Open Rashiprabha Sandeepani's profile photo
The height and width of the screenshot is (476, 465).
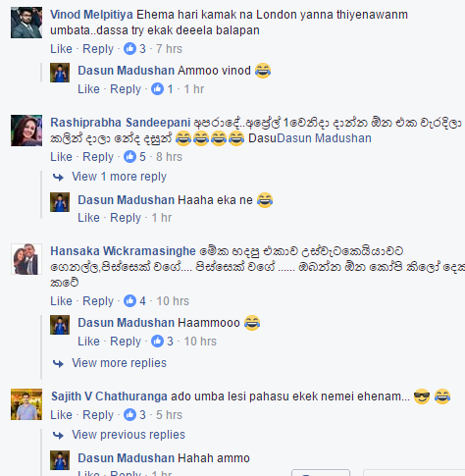pos(26,131)
